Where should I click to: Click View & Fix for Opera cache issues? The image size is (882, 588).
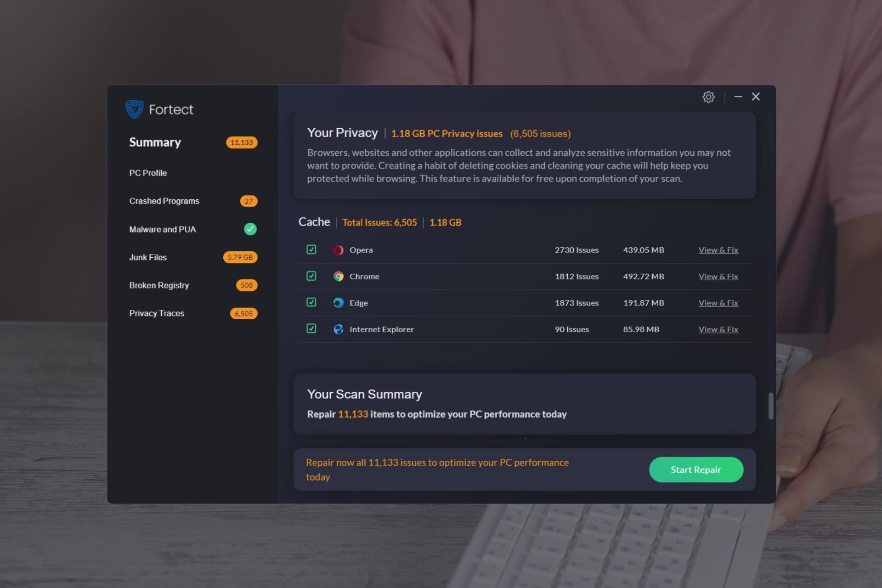coord(718,249)
